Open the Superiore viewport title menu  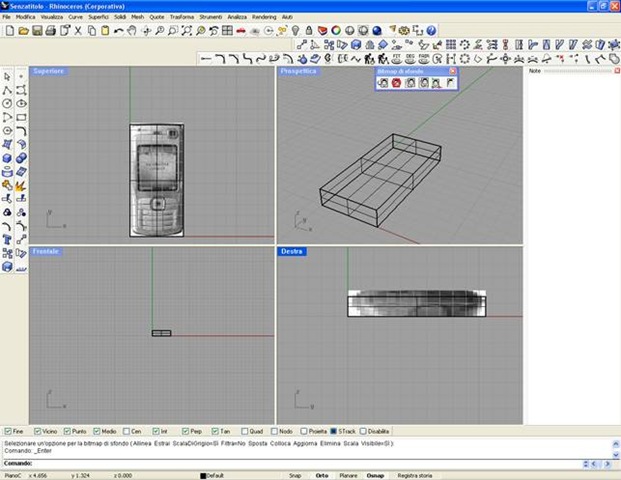pyautogui.click(x=49, y=72)
